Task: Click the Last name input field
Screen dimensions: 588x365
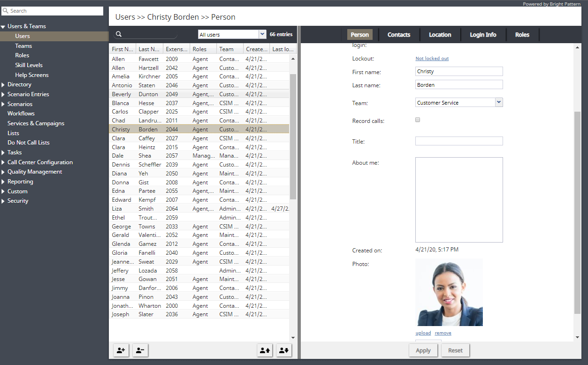Action: tap(459, 85)
